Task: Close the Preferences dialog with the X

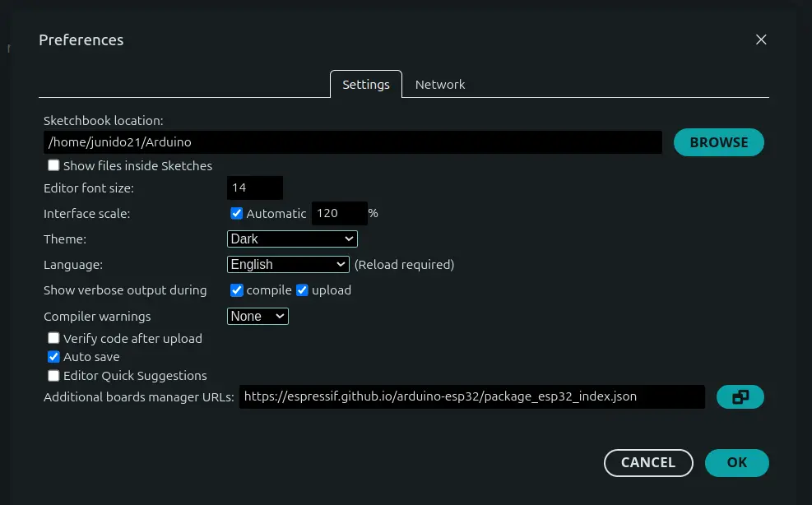Action: pyautogui.click(x=760, y=39)
